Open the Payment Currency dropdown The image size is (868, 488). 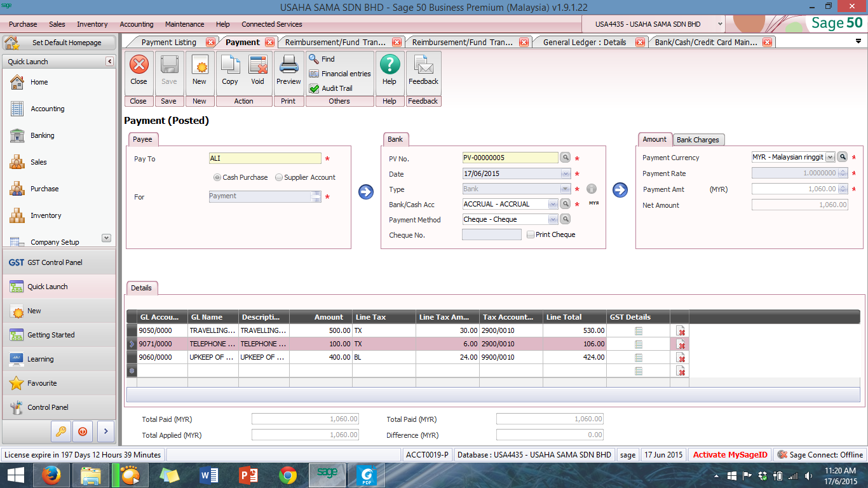pyautogui.click(x=830, y=157)
